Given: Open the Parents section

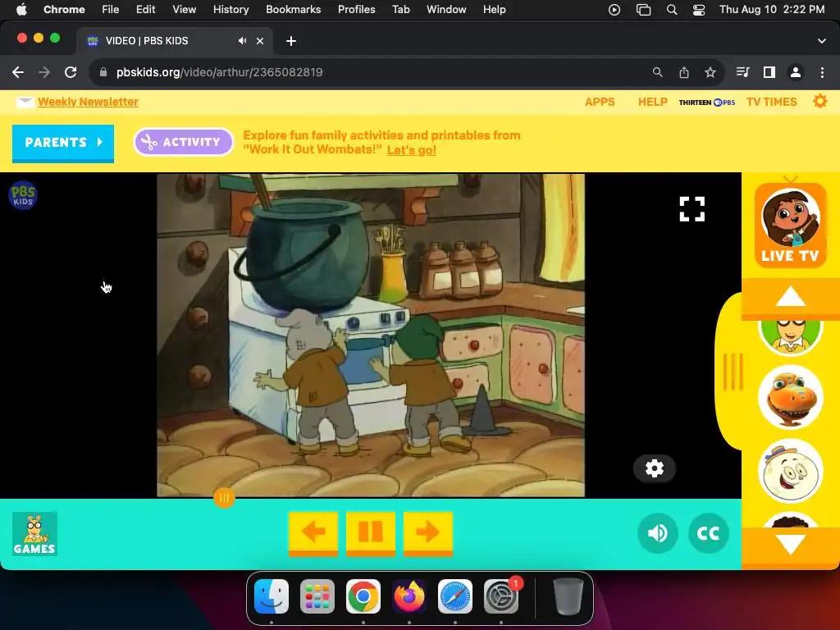Looking at the screenshot, I should click(x=63, y=143).
